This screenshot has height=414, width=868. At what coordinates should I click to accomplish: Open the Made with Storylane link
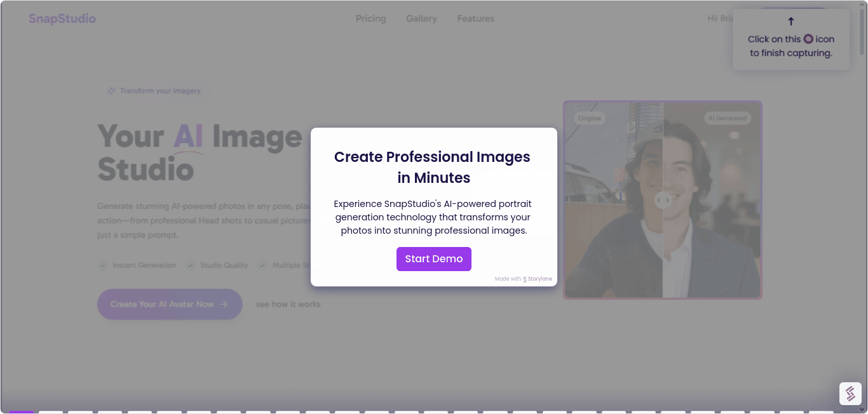pyautogui.click(x=524, y=278)
